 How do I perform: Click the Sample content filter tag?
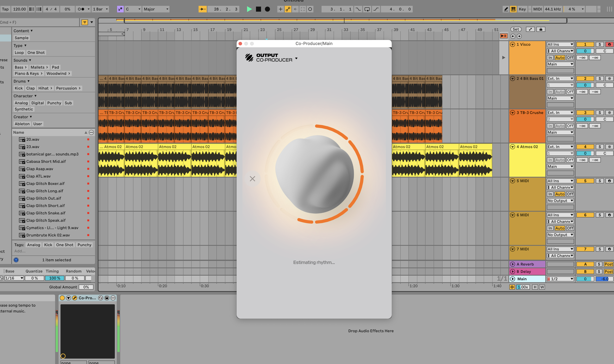pos(22,38)
